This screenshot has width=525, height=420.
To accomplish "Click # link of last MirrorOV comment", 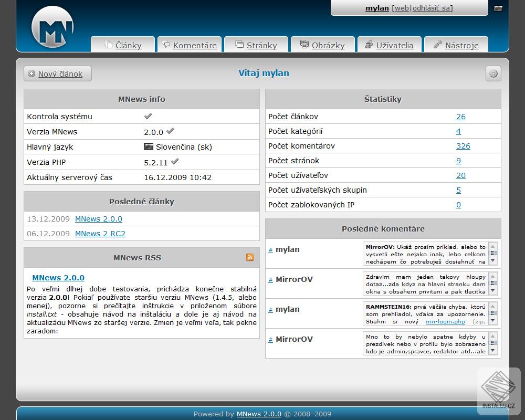I will (x=270, y=340).
